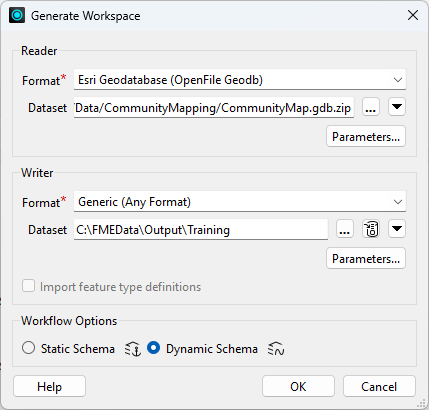This screenshot has height=410, width=429.
Task: Click the FME app icon in title bar
Action: point(17,15)
